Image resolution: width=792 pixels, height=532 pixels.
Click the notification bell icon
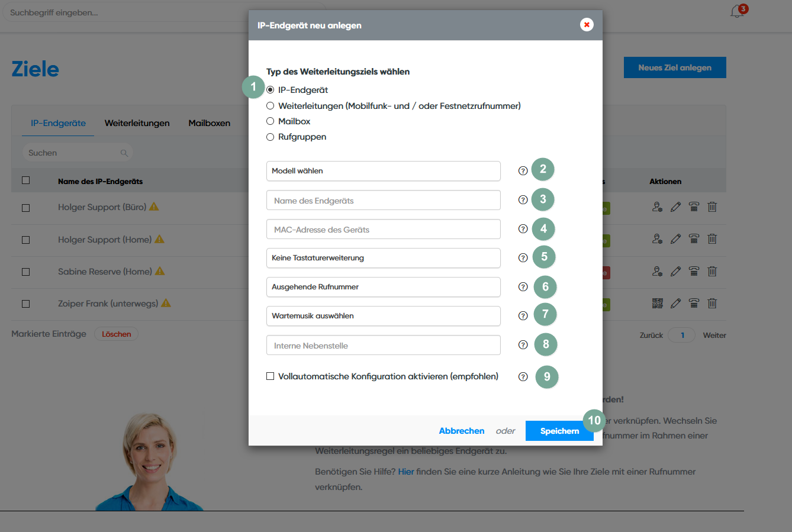pos(737,12)
